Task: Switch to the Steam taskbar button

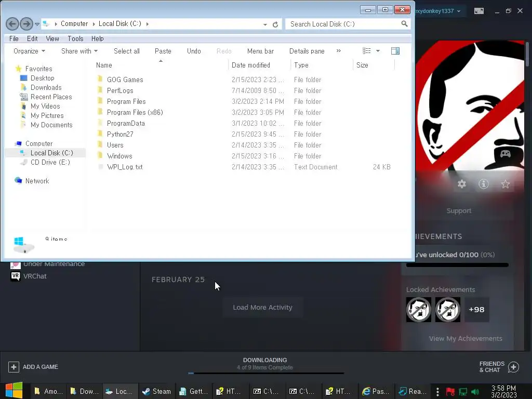Action: [x=157, y=392]
